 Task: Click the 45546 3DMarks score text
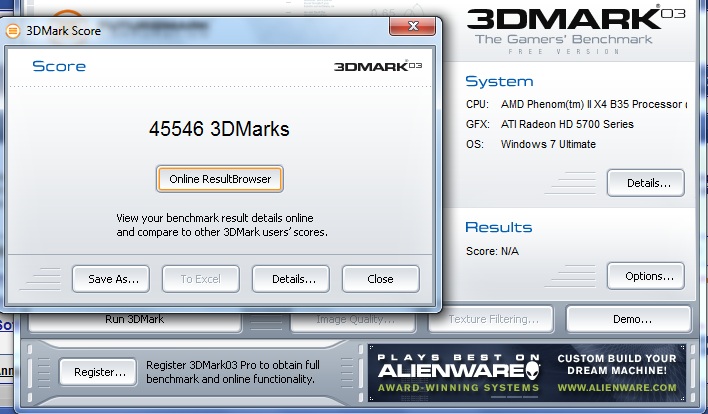[x=219, y=129]
